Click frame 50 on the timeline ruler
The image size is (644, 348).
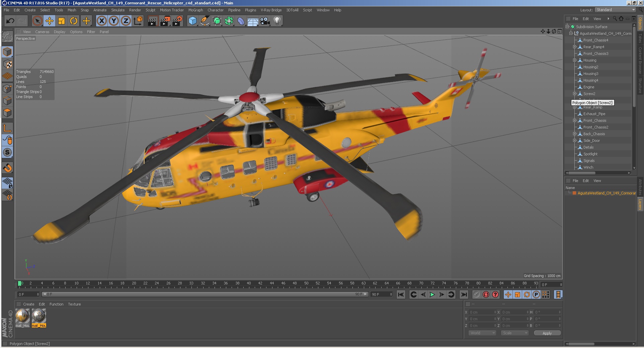[x=306, y=284]
